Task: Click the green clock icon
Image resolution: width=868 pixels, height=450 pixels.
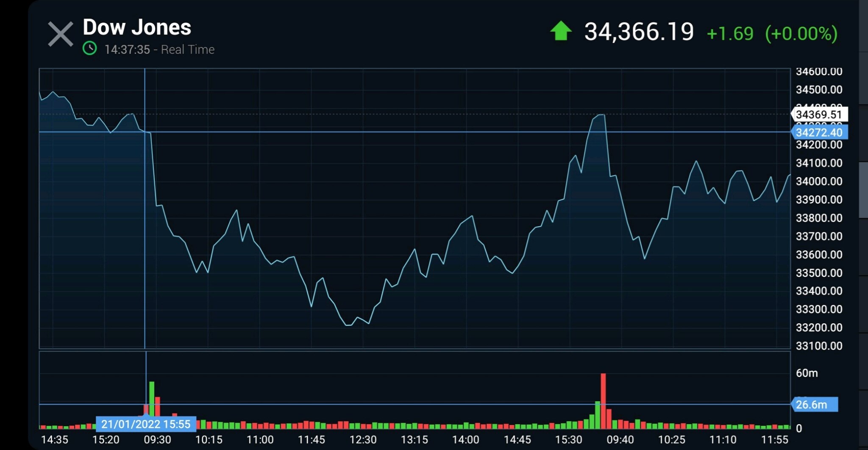Action: click(x=89, y=48)
